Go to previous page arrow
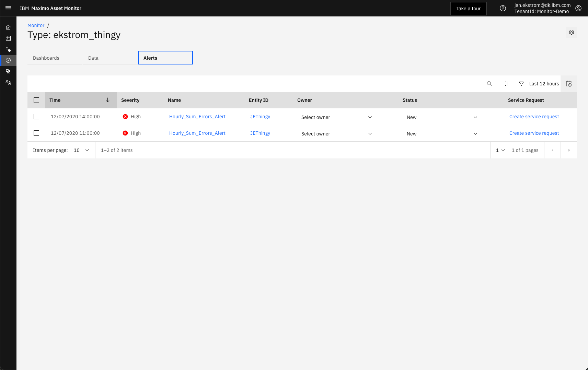The height and width of the screenshot is (370, 588). click(552, 150)
